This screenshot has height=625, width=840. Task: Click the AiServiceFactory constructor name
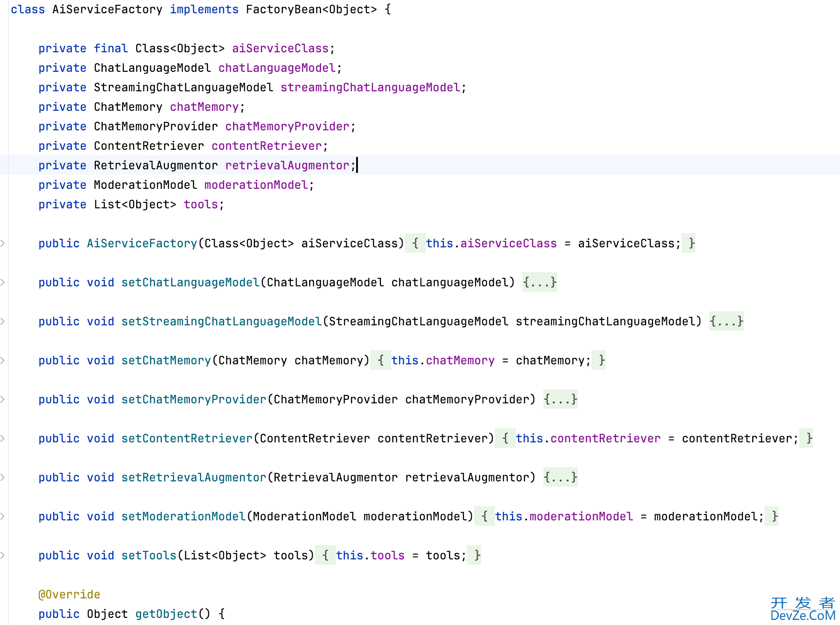[142, 243]
